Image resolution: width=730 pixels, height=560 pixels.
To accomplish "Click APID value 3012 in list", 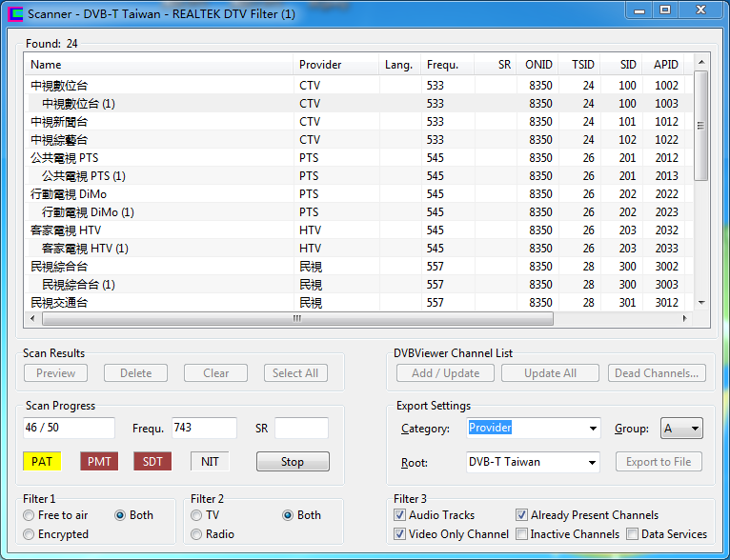I will (667, 303).
